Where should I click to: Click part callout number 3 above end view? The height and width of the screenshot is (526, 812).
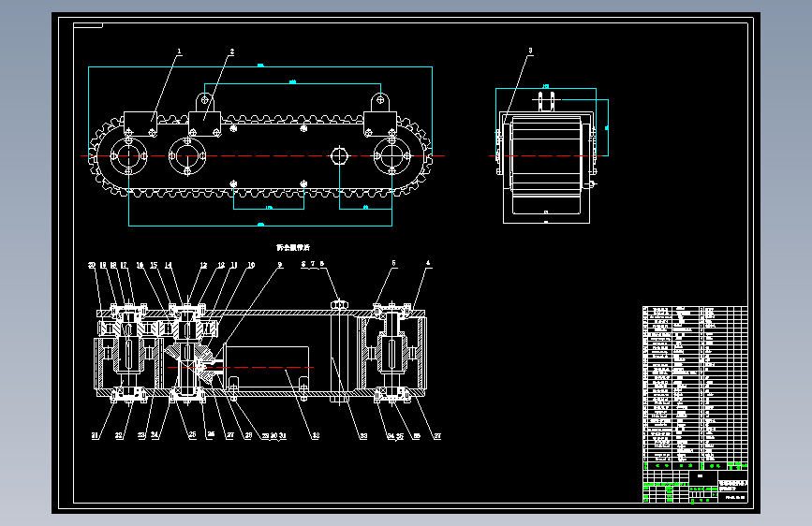(530, 51)
